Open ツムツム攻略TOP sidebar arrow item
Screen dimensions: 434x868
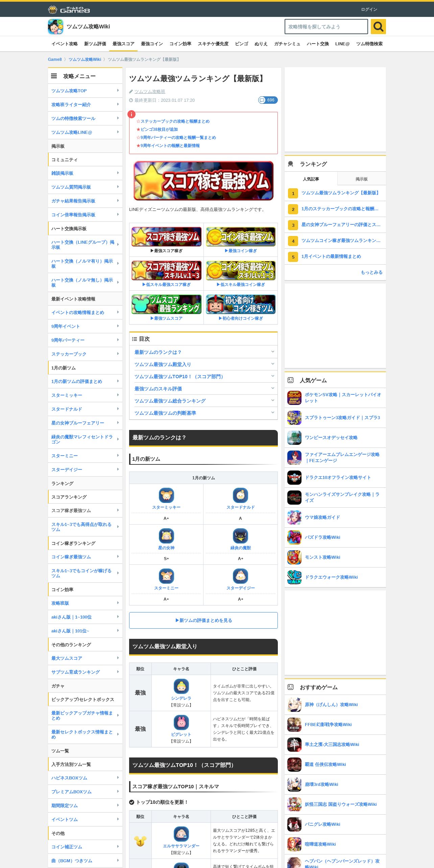click(x=85, y=91)
